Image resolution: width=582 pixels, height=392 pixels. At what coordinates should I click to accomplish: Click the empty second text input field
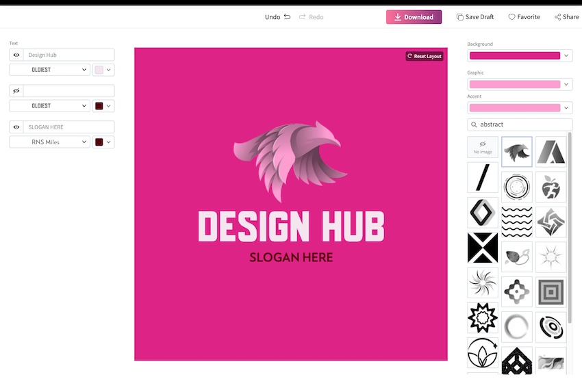pyautogui.click(x=68, y=91)
